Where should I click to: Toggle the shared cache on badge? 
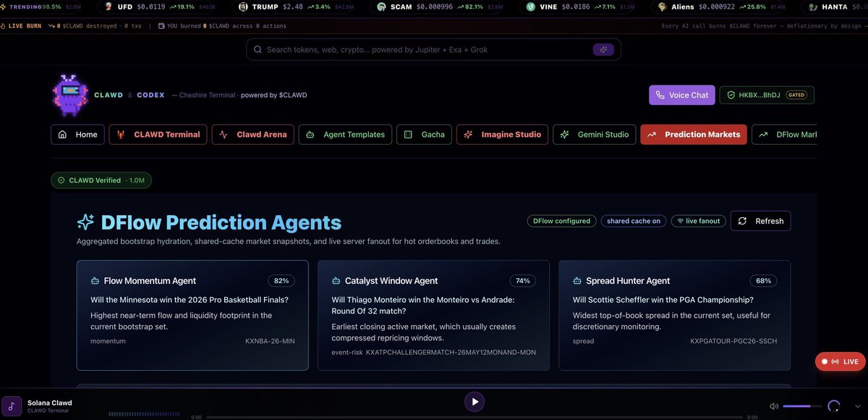(634, 221)
